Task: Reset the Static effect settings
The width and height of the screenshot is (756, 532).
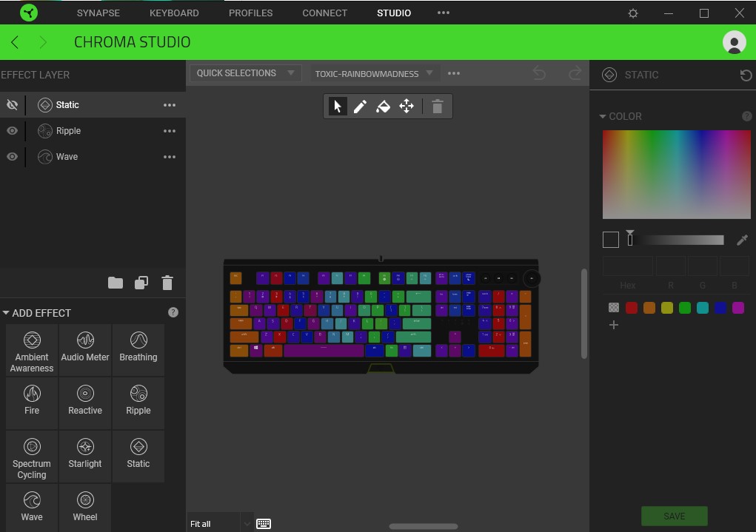Action: click(746, 75)
